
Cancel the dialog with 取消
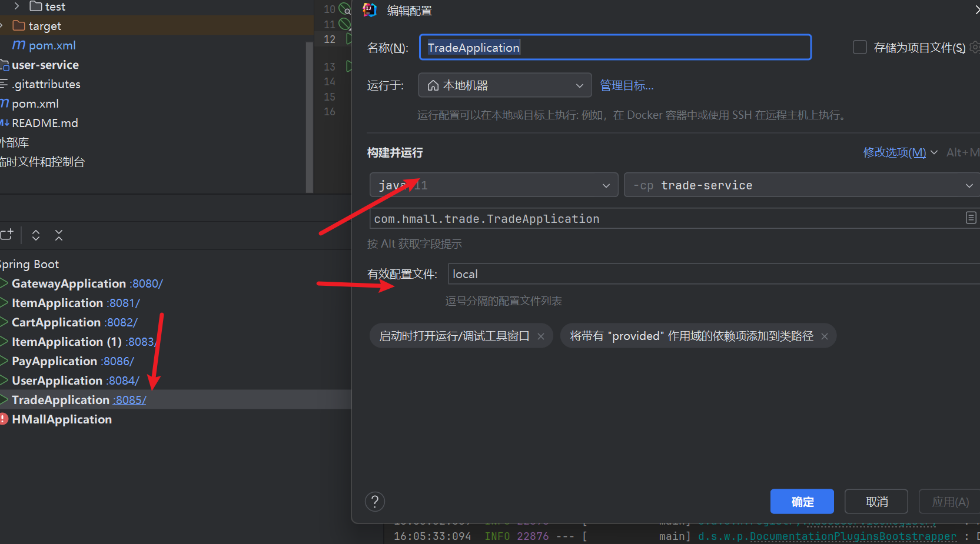(x=876, y=502)
